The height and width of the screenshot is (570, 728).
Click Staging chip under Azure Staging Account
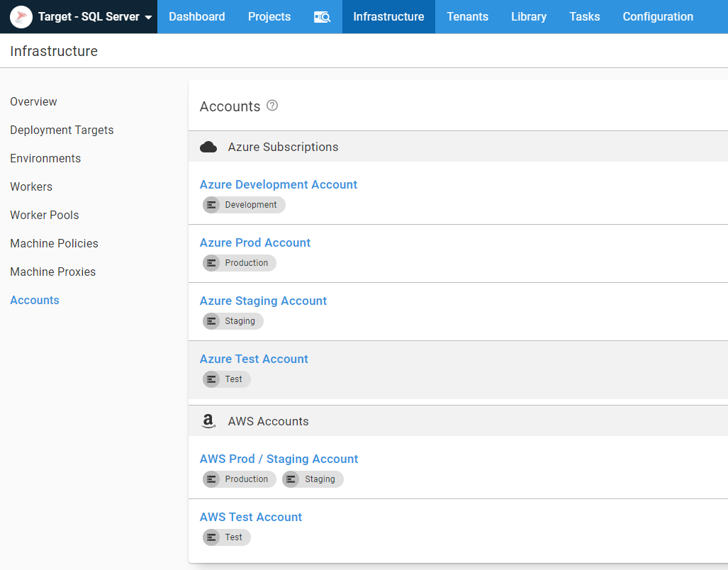tap(233, 321)
